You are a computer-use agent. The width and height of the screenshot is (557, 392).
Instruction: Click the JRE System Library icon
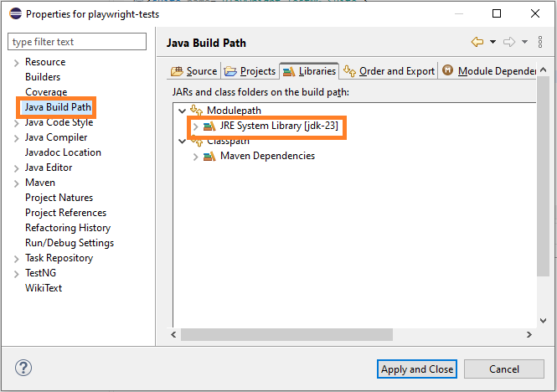[x=209, y=126]
